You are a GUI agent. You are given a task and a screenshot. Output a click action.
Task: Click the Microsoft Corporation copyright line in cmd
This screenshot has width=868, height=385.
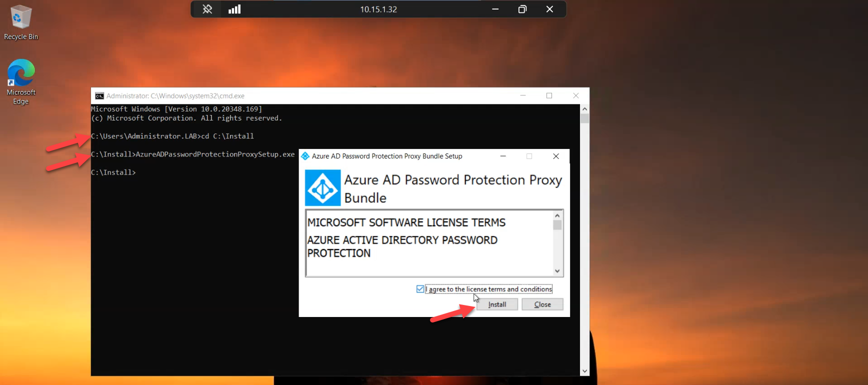tap(186, 118)
